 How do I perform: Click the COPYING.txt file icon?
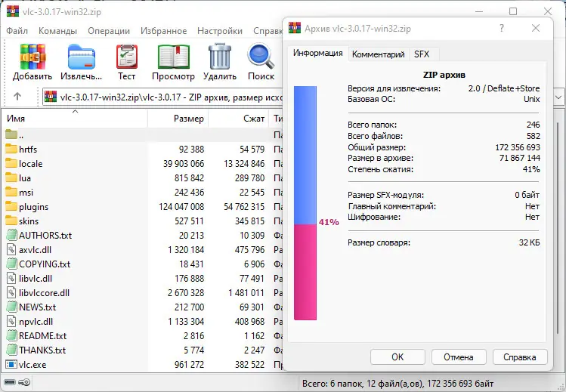click(11, 264)
